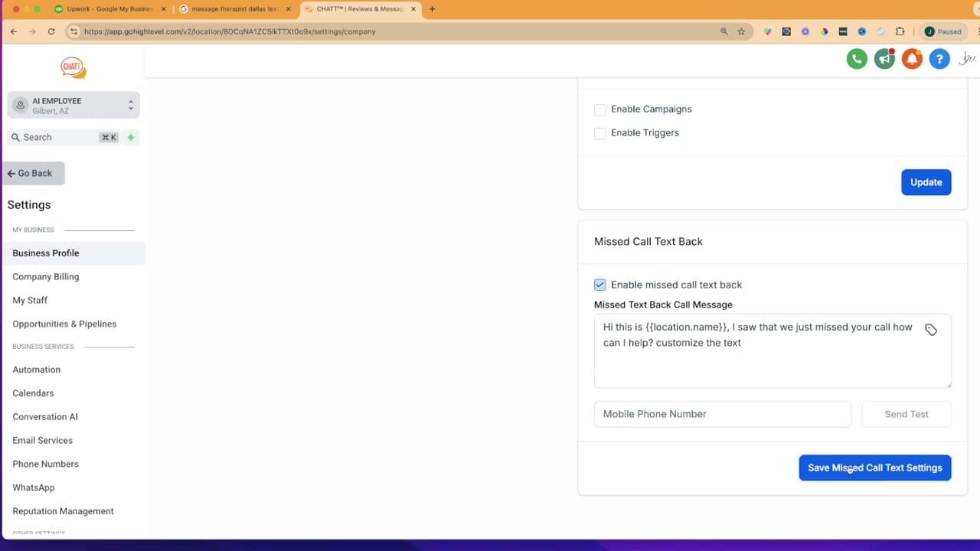This screenshot has height=551, width=980.
Task: Select Company Billing in settings sidebar
Action: click(x=45, y=276)
